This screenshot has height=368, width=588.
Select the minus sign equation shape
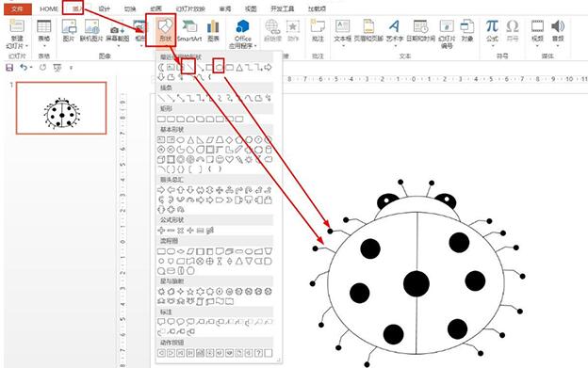click(x=171, y=231)
